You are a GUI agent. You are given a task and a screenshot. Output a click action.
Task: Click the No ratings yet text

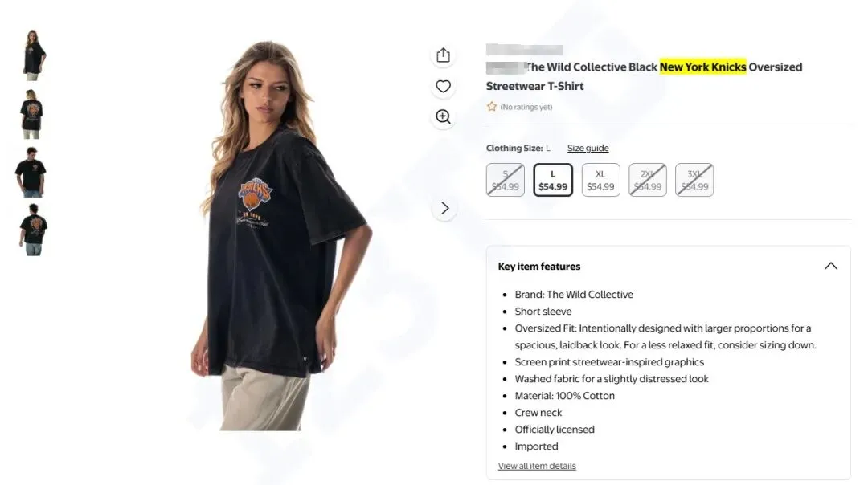pyautogui.click(x=526, y=108)
